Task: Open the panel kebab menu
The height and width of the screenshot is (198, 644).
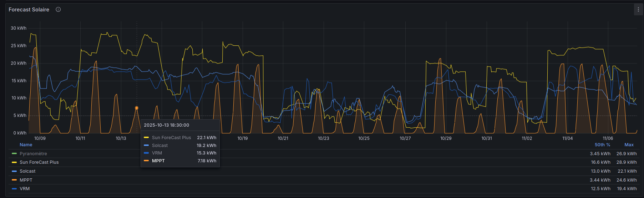Action: coord(638,10)
